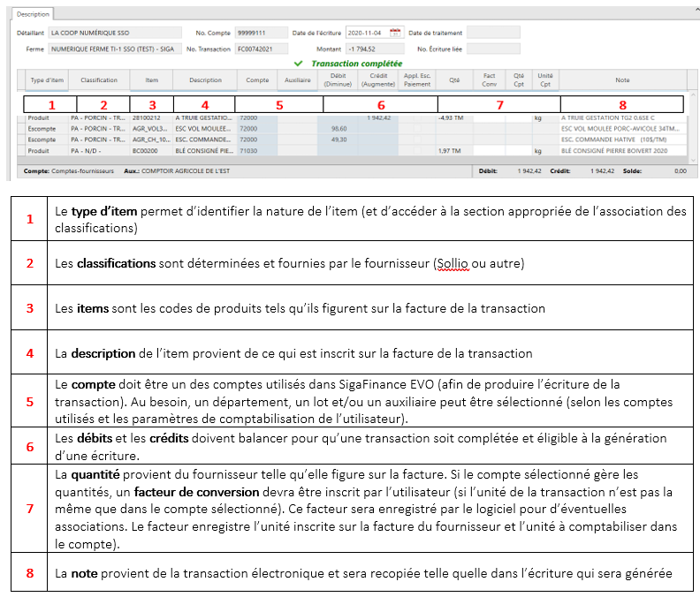Image resolution: width=700 pixels, height=597 pixels.
Task: Toggle Appl. Esc. Paiement checkbox in 49,30 row
Action: pos(417,140)
